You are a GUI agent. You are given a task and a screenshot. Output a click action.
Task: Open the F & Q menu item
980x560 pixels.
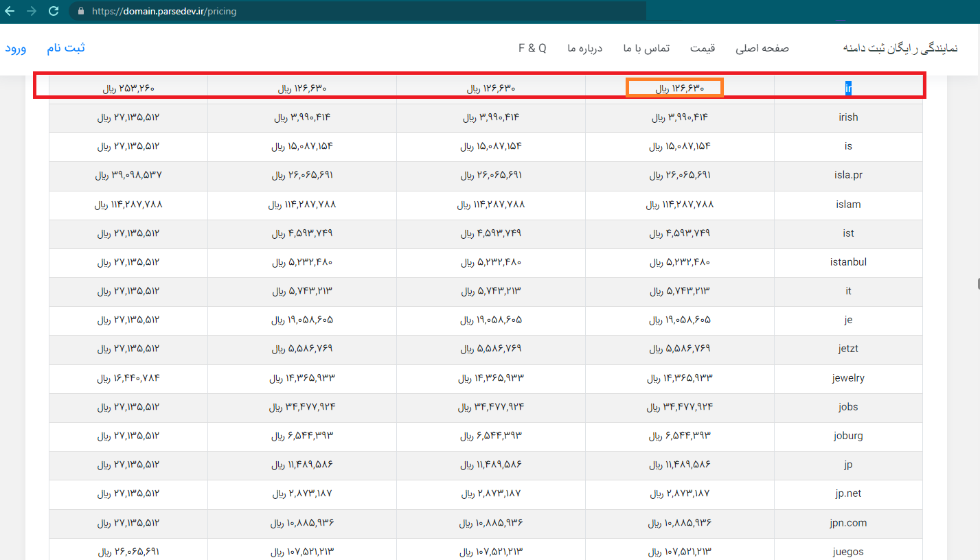532,48
